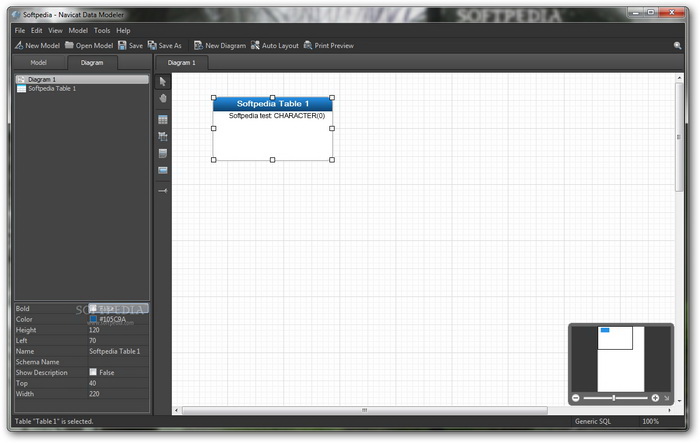Select Diagram 1 in the tree list
This screenshot has width=700, height=443.
click(82, 79)
